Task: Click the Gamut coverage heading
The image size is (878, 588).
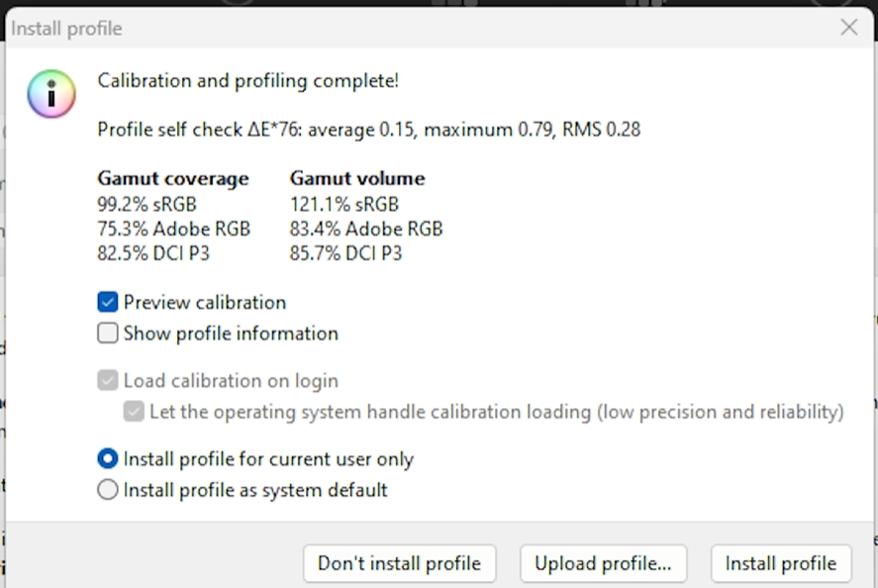Action: pyautogui.click(x=173, y=178)
